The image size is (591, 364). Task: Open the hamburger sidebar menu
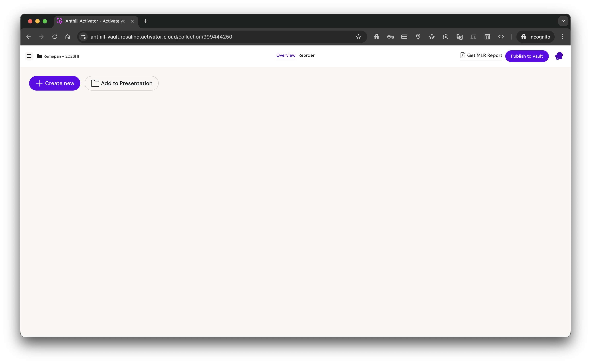[x=29, y=56]
